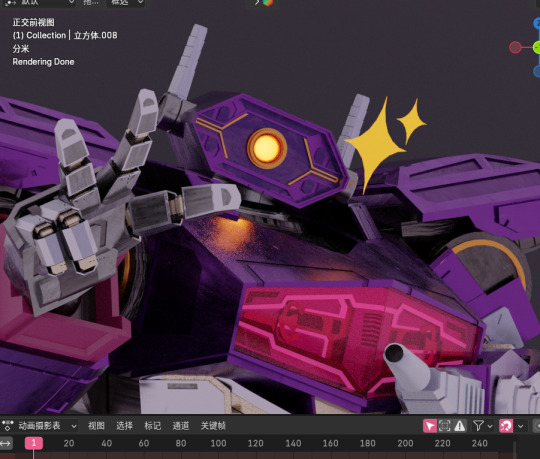This screenshot has width=540, height=459.
Task: Open the 选择 menu in the dope sheet
Action: 124,426
